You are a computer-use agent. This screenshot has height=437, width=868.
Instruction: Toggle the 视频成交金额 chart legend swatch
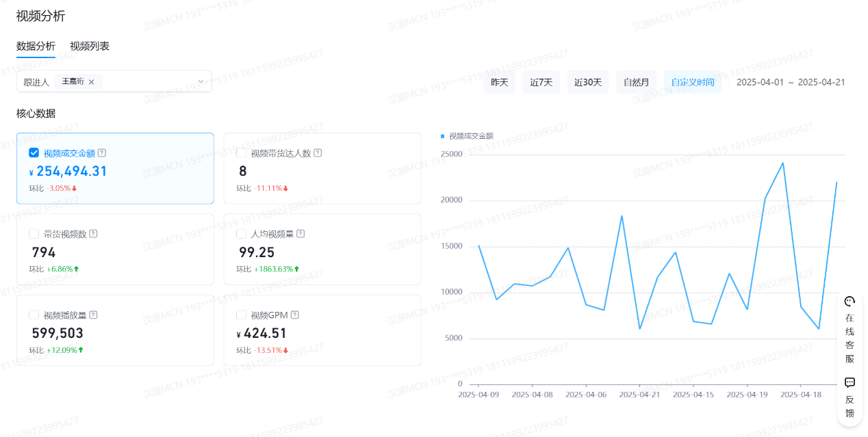[443, 136]
